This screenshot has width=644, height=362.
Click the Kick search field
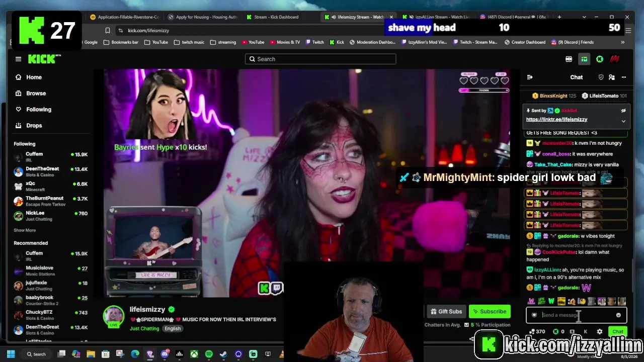320,59
